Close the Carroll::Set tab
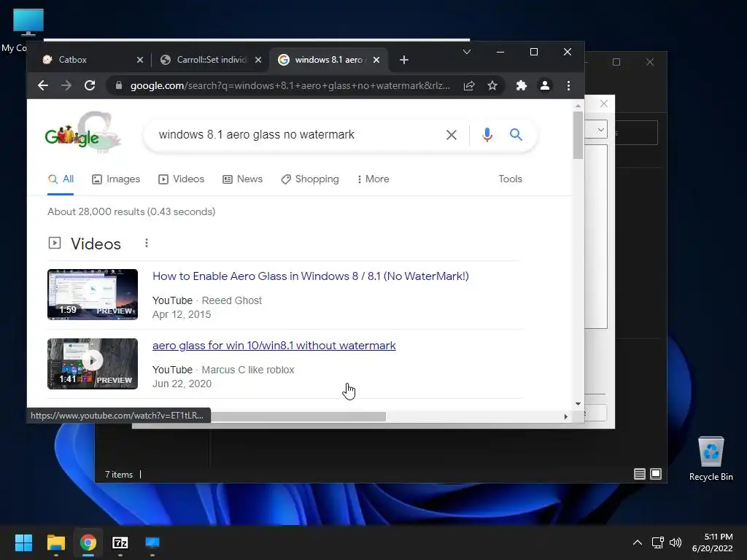The width and height of the screenshot is (747, 560). (x=258, y=60)
